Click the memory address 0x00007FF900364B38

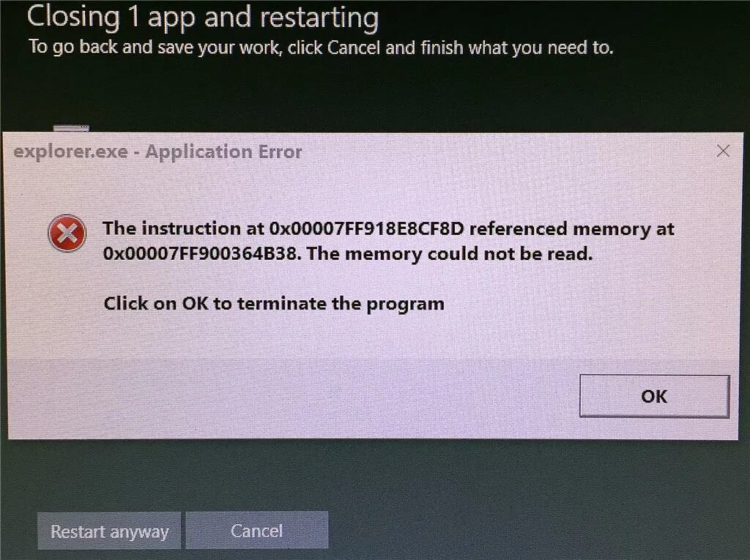(x=202, y=253)
